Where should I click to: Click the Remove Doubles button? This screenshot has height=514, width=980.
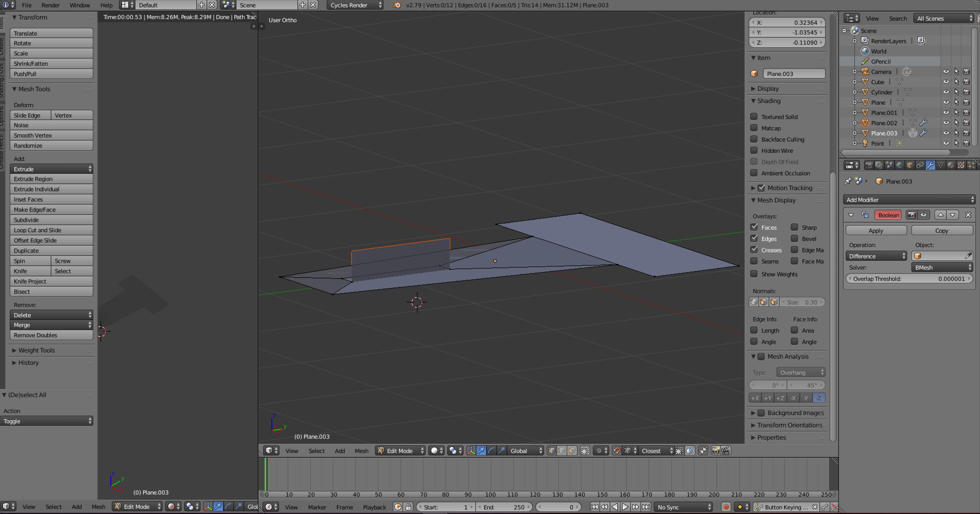51,335
